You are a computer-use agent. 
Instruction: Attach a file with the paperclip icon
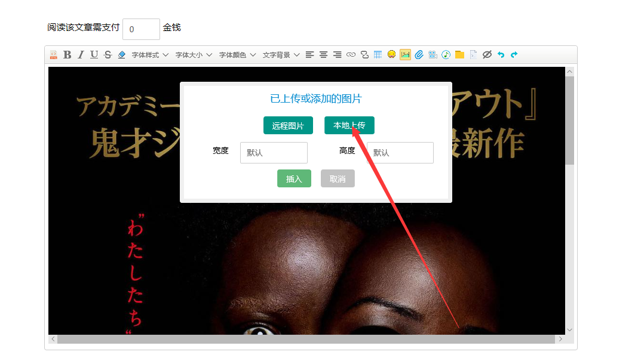(x=419, y=54)
